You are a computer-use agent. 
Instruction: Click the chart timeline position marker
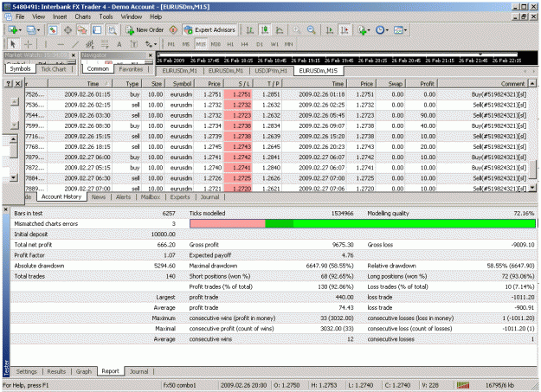[480, 55]
